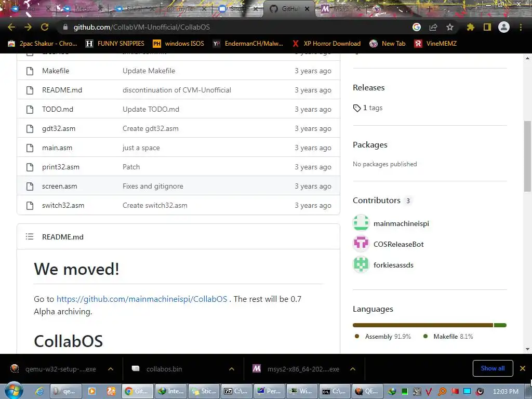
Task: Click the file icon beside gdt32.asm
Action: point(30,129)
